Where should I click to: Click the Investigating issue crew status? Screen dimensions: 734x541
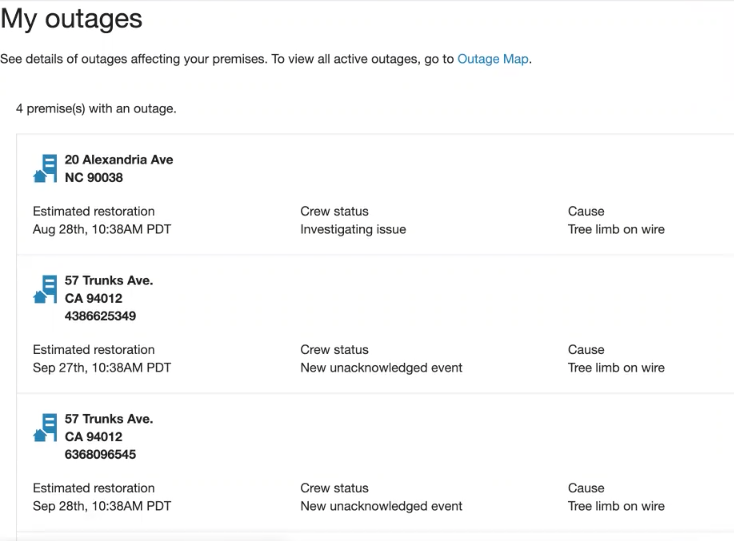tap(353, 229)
